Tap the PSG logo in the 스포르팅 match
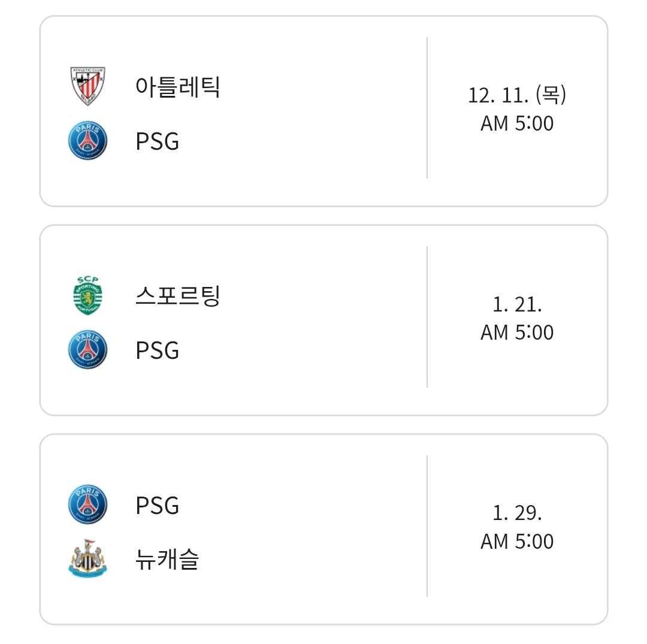The height and width of the screenshot is (644, 647). pyautogui.click(x=87, y=350)
